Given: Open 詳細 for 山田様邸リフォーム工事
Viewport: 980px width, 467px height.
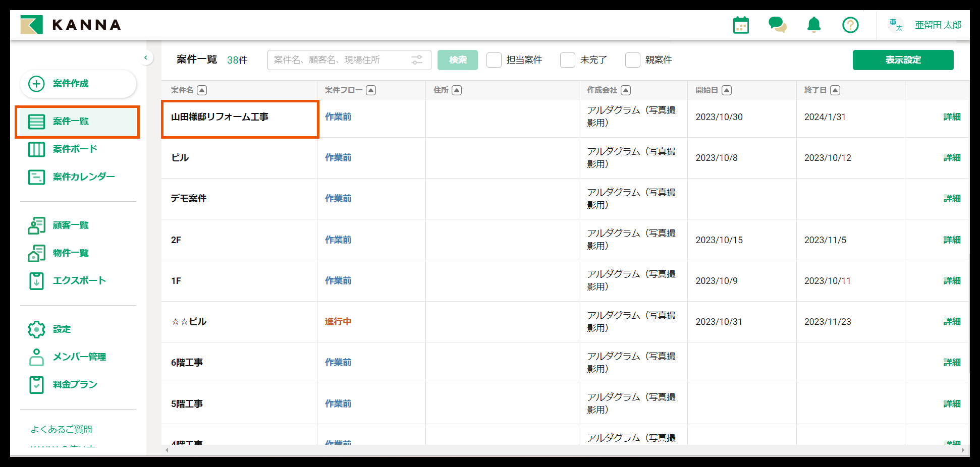Looking at the screenshot, I should (952, 116).
